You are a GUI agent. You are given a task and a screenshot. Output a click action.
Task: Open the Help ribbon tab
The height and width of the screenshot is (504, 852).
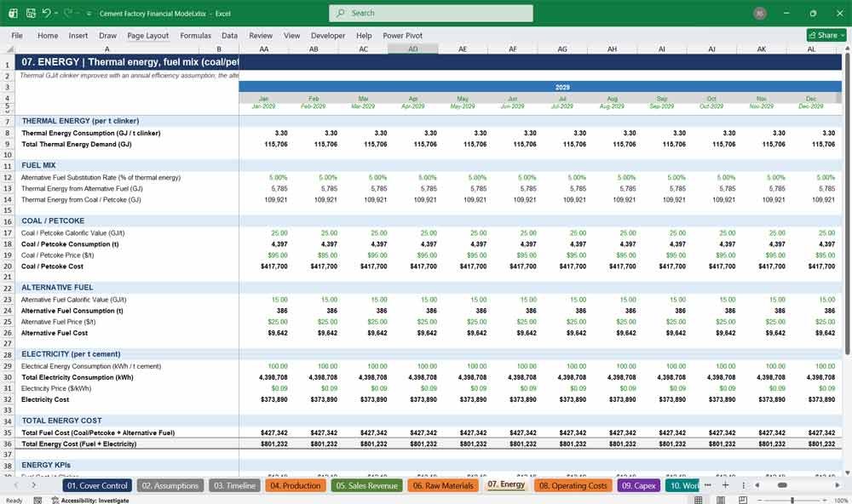(364, 35)
